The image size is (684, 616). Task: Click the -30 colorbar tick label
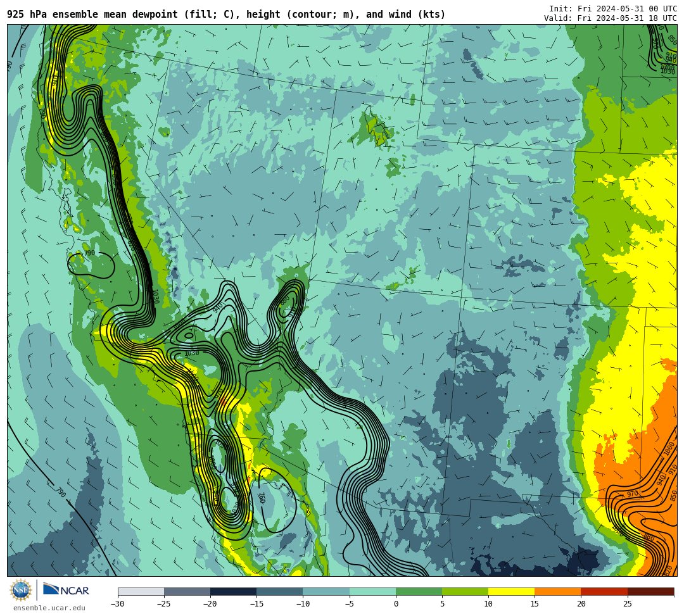point(118,604)
